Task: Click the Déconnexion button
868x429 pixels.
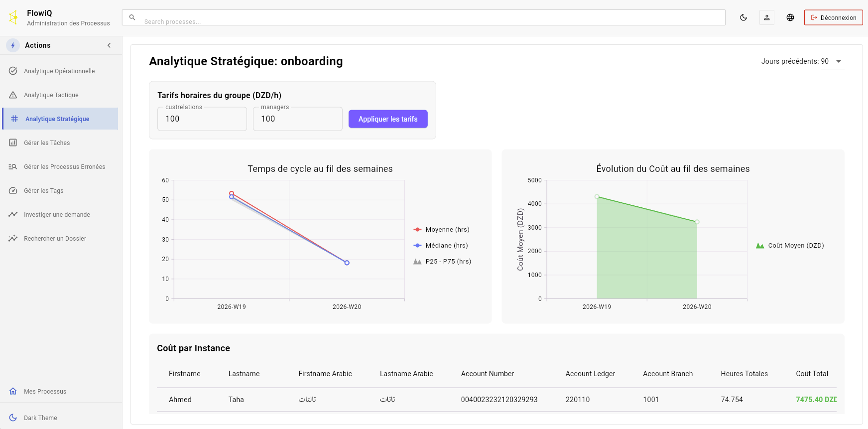Action: 834,17
